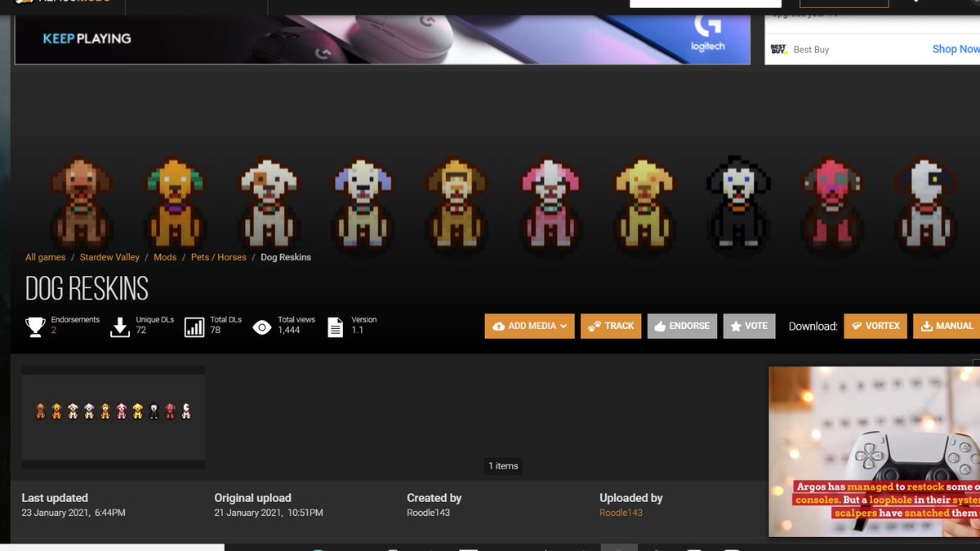This screenshot has width=980, height=551.
Task: Click the Last updated date text
Action: click(x=73, y=513)
